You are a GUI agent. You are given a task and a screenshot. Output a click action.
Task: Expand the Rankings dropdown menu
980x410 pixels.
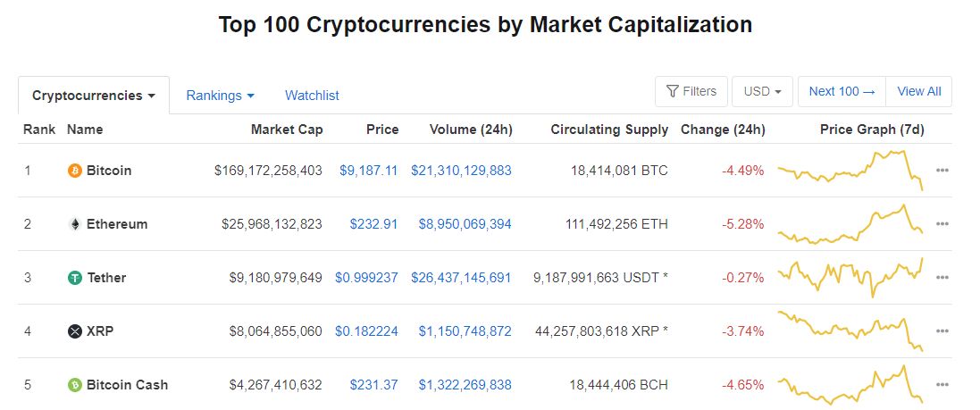[220, 96]
